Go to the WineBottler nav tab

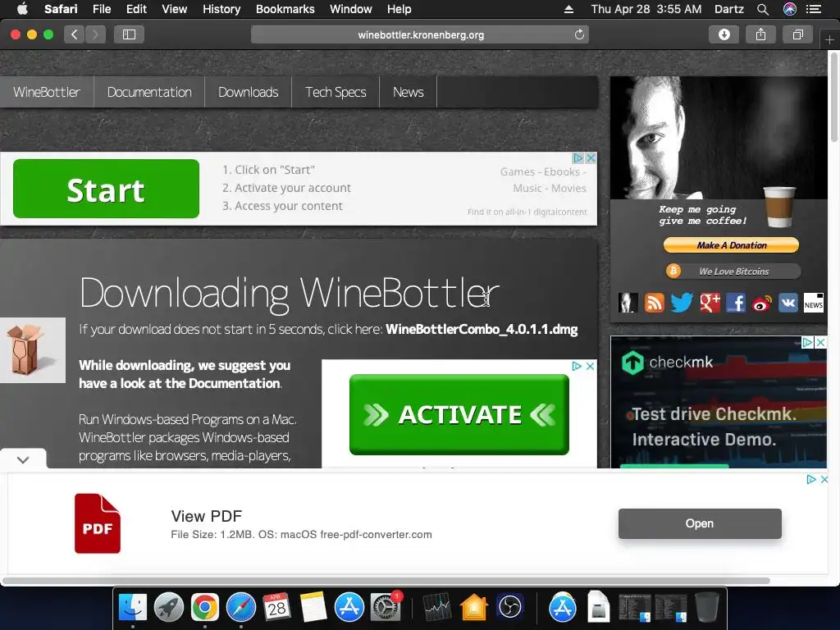pos(47,92)
